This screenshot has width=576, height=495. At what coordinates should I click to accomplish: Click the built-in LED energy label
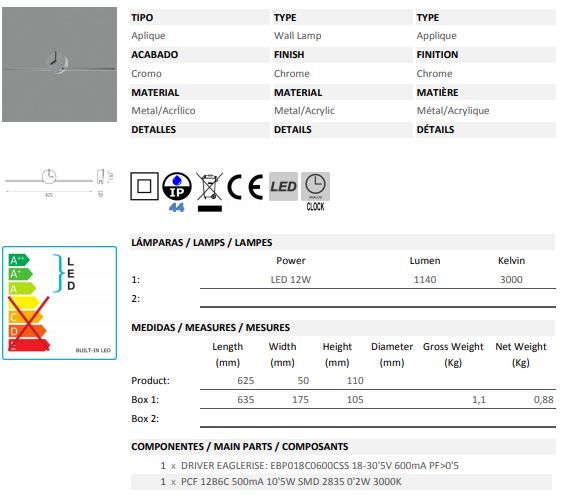click(x=60, y=303)
